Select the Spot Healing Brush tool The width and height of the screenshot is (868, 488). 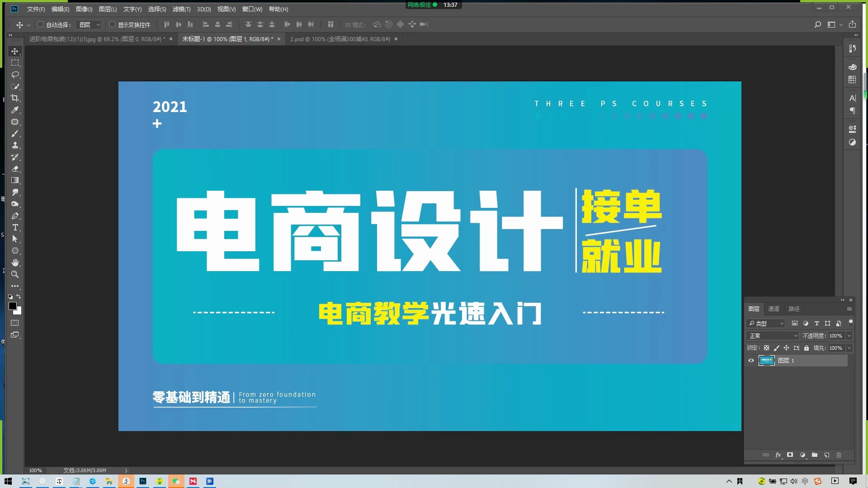[15, 122]
